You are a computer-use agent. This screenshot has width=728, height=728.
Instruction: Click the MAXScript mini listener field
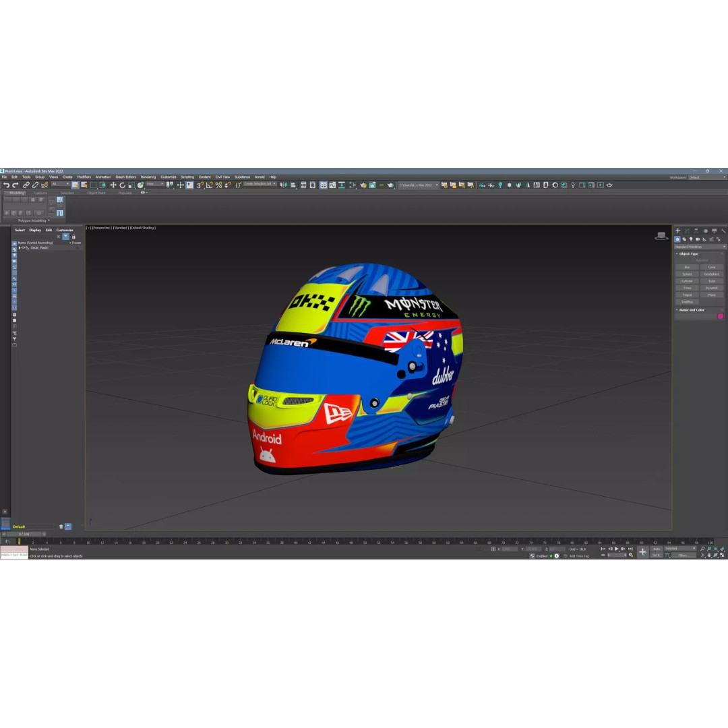pyautogui.click(x=14, y=555)
